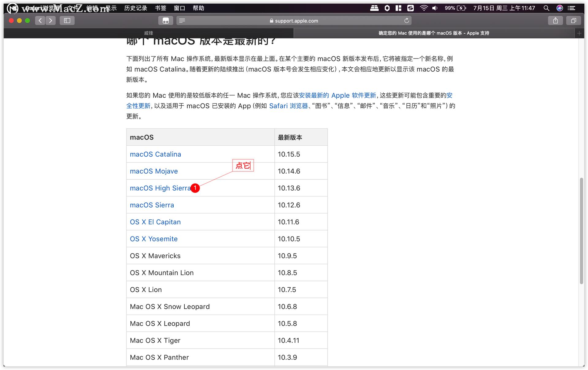Click the macOS High Sierra link
This screenshot has height=370, width=588.
tap(160, 188)
